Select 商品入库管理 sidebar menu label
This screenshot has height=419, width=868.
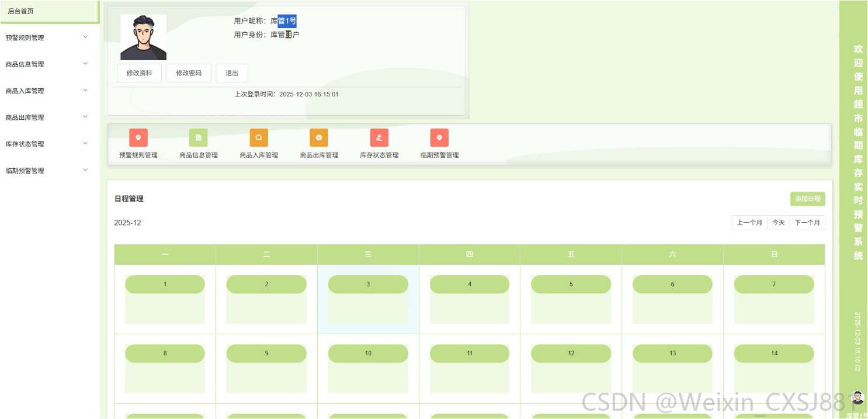coord(25,91)
